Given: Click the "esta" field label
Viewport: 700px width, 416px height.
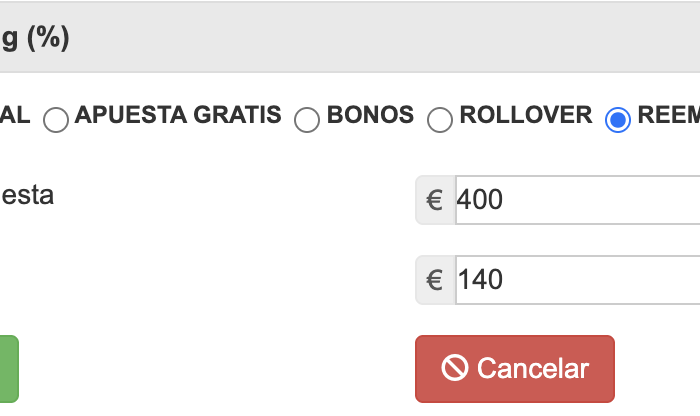Looking at the screenshot, I should pos(27,194).
